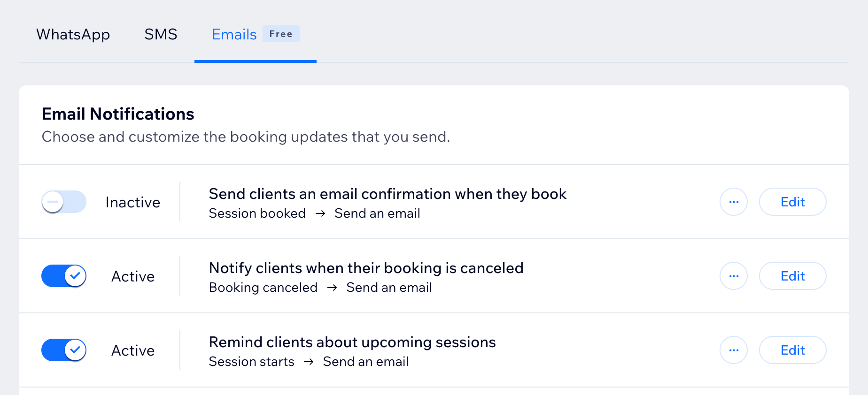The width and height of the screenshot is (868, 395).
Task: Open the SMS tab
Action: coord(161,34)
